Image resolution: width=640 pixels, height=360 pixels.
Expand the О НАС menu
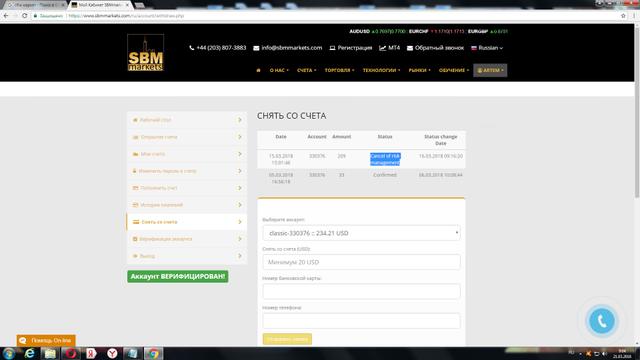click(x=279, y=70)
